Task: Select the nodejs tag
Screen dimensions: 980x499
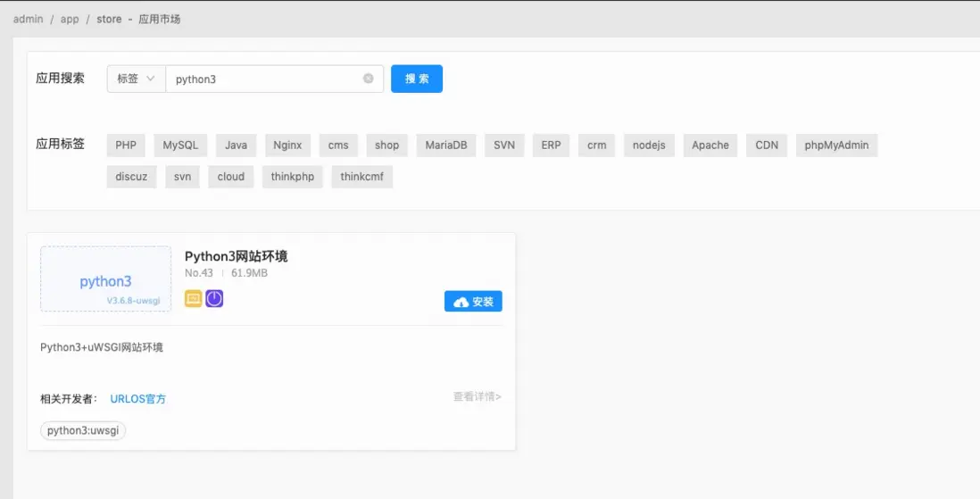Action: (649, 146)
